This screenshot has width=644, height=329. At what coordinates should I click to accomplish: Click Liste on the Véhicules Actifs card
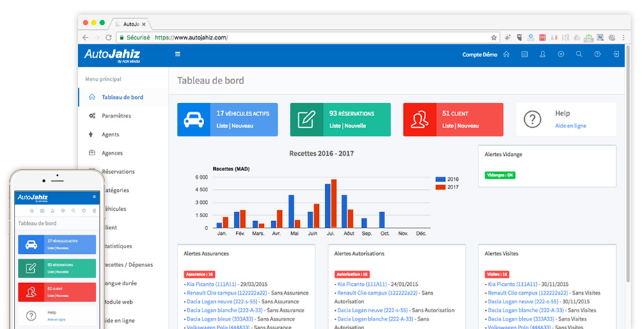tap(222, 126)
